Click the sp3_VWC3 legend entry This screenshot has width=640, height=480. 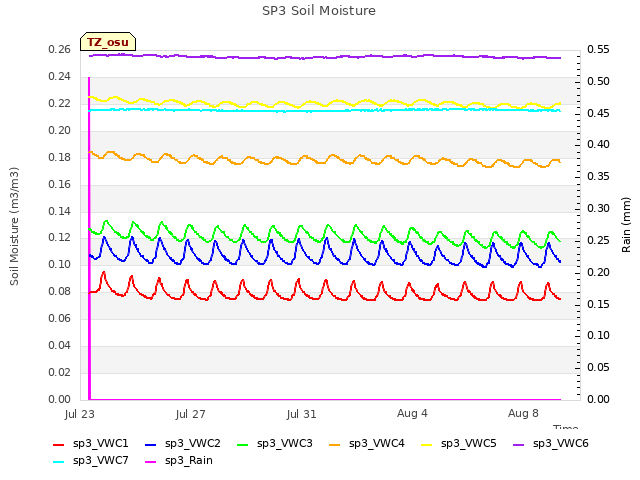click(x=275, y=444)
